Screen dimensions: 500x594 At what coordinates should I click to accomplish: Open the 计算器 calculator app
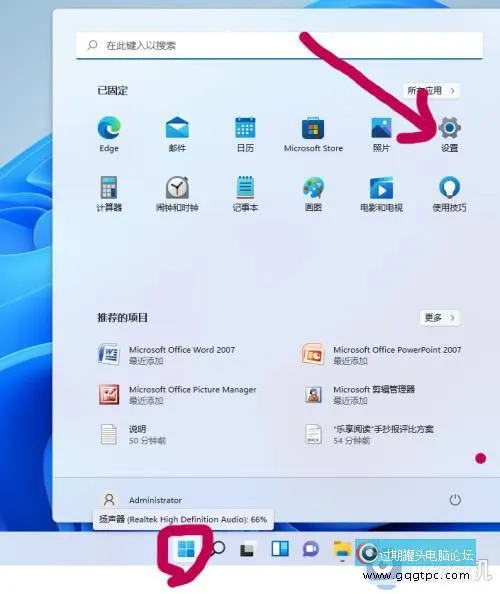pyautogui.click(x=109, y=194)
